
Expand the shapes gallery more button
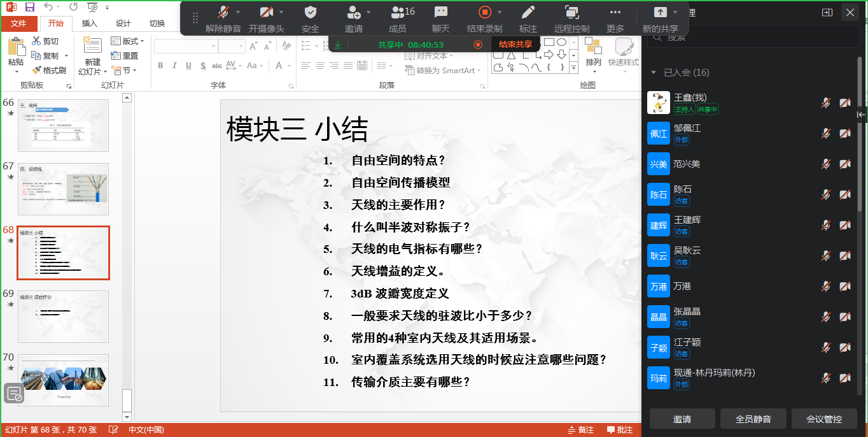pos(573,67)
